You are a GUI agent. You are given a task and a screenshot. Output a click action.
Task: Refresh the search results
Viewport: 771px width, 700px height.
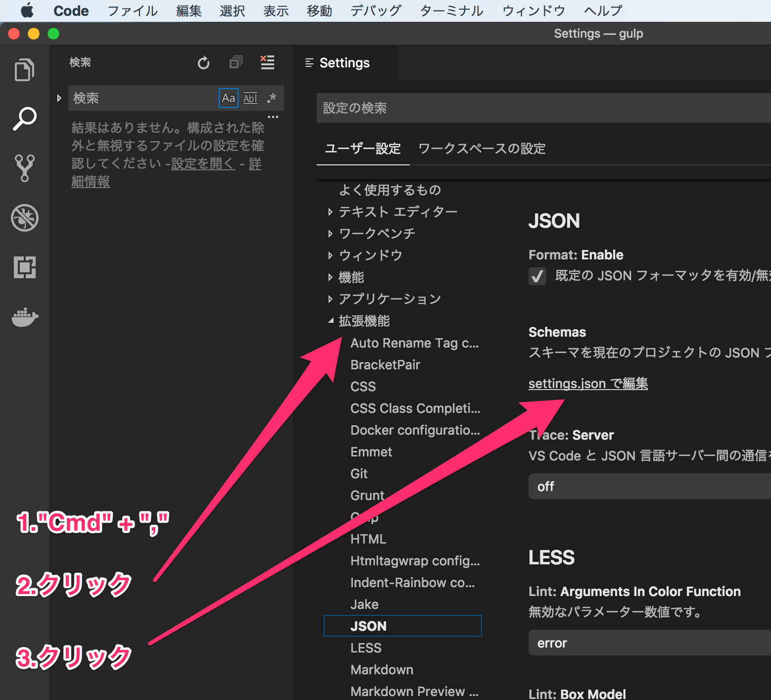(203, 63)
